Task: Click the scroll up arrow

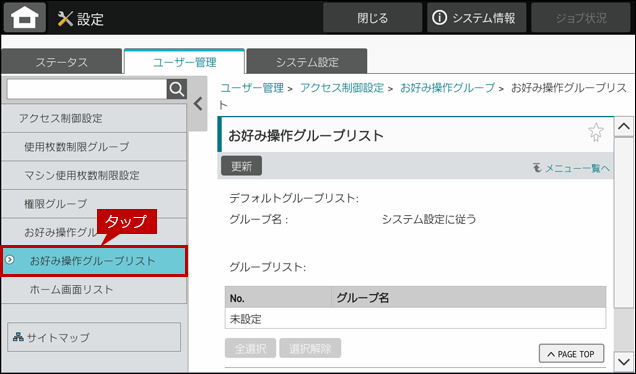Action: [624, 127]
